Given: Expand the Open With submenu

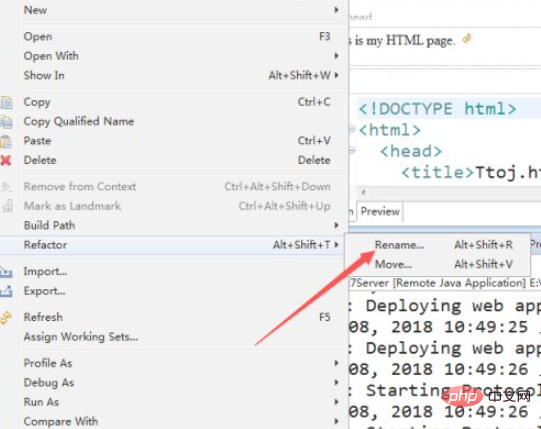Looking at the screenshot, I should (336, 56).
